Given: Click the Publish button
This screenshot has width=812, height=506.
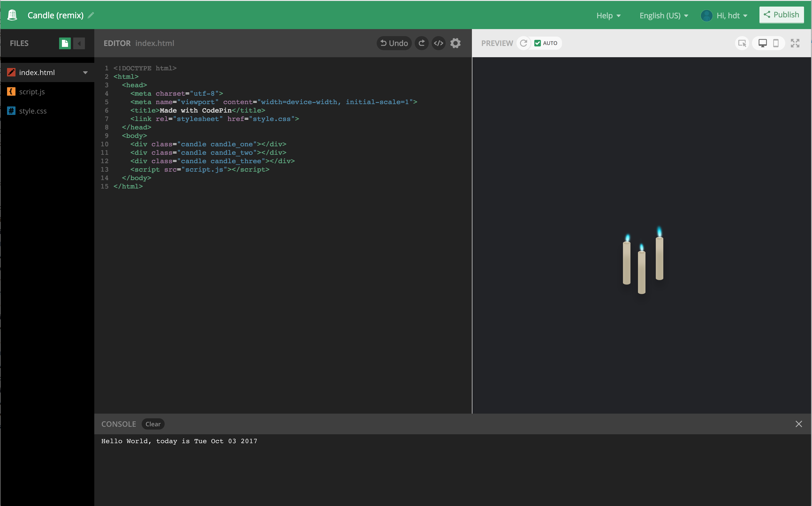Looking at the screenshot, I should point(781,14).
